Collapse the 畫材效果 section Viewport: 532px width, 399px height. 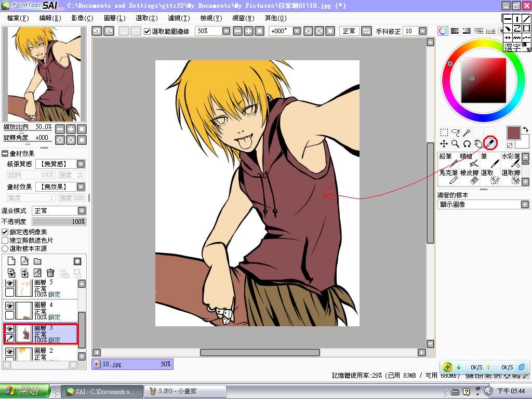pos(5,154)
